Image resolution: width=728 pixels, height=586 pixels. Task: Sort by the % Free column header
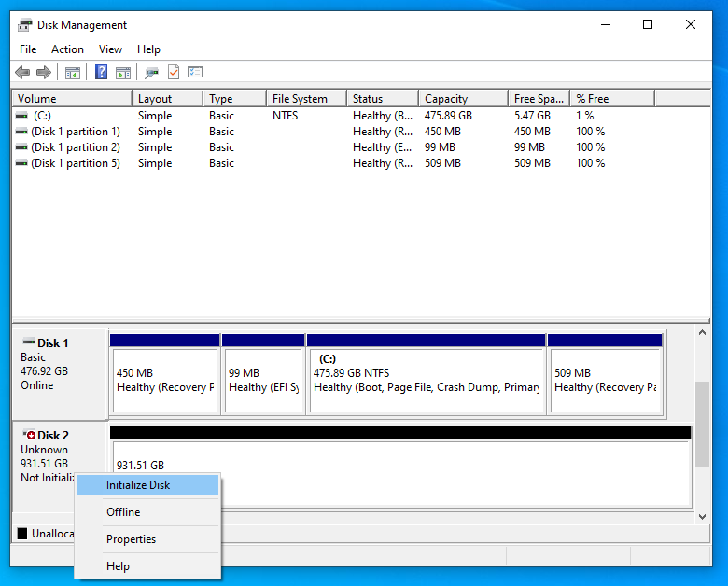[x=612, y=98]
